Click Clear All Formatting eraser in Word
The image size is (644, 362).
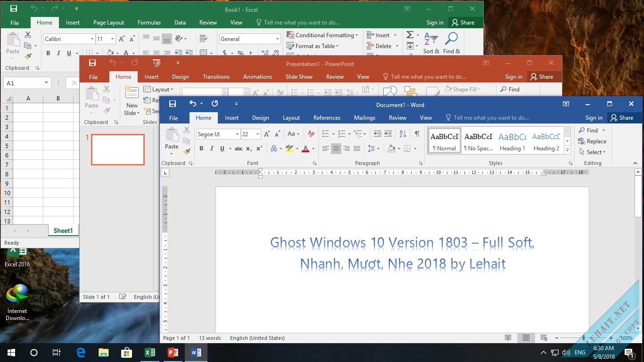[311, 134]
